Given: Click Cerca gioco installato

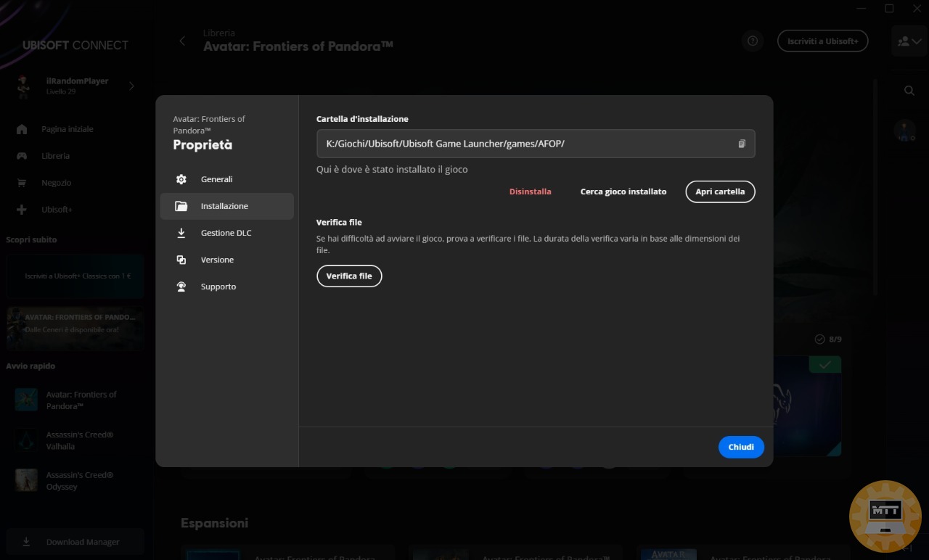Looking at the screenshot, I should pyautogui.click(x=623, y=192).
